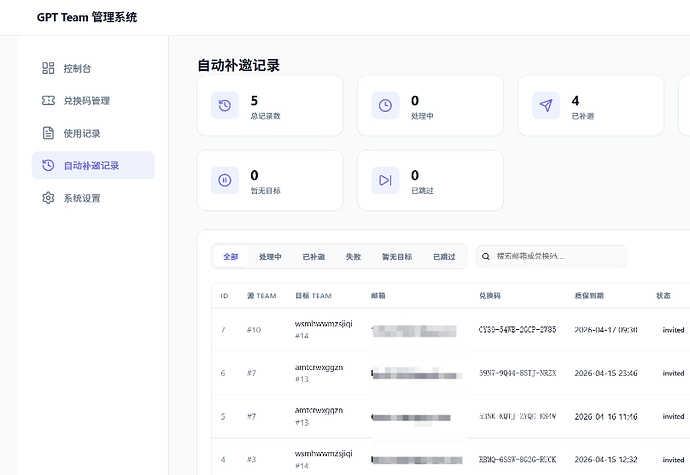The height and width of the screenshot is (475, 690).
Task: Click the 自动补邀记录 history icon in sidebar
Action: pyautogui.click(x=48, y=165)
